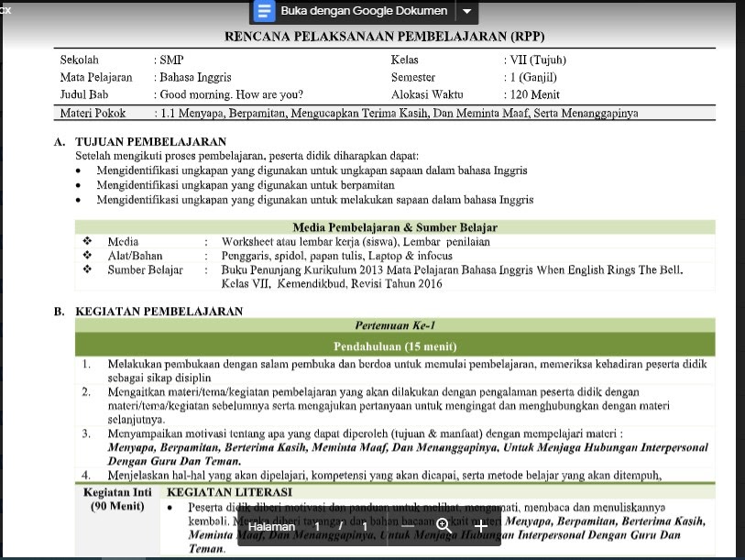
Task: Open the file with Google Dokumen
Action: tap(357, 12)
